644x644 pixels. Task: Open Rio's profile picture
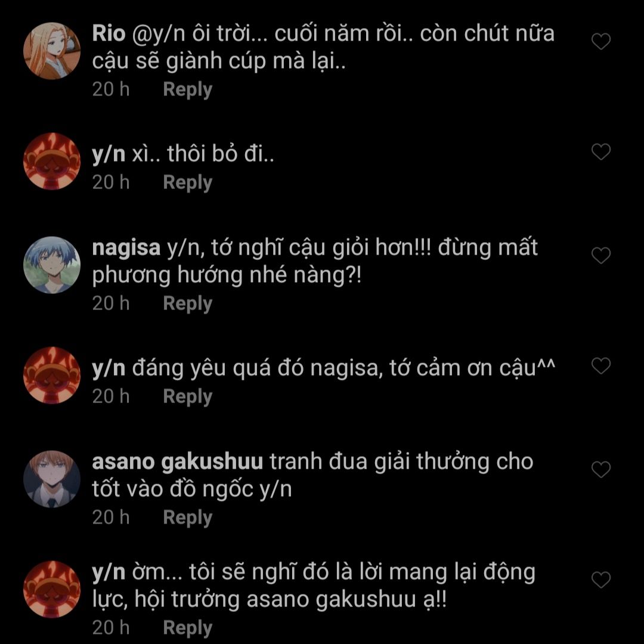(x=52, y=51)
